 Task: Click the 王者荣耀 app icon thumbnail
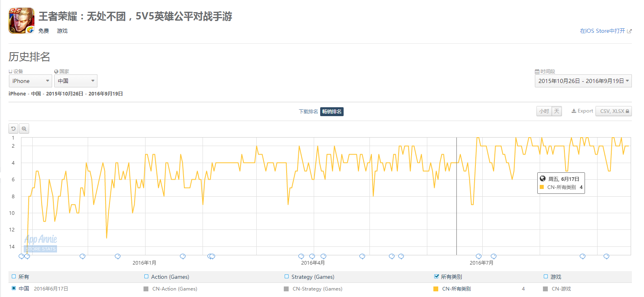pyautogui.click(x=21, y=21)
